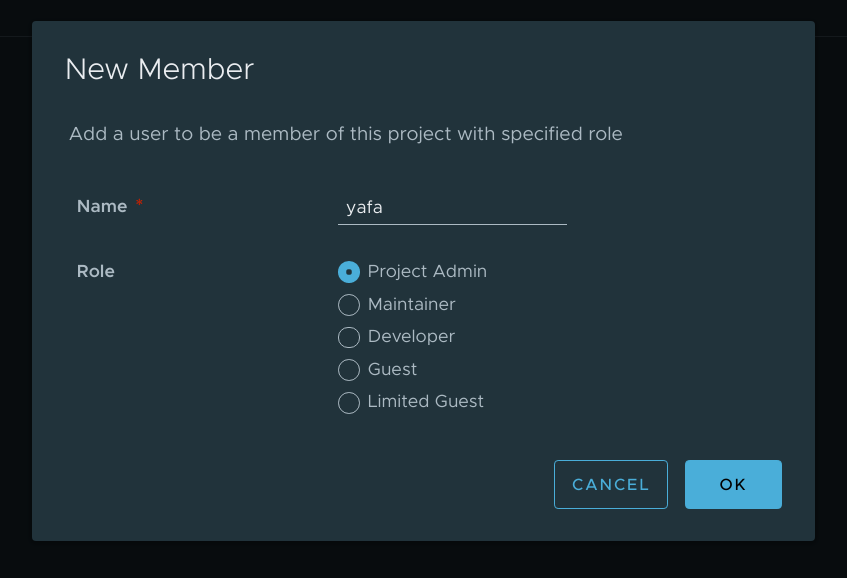Confirm adding member with OK button

pyautogui.click(x=733, y=485)
